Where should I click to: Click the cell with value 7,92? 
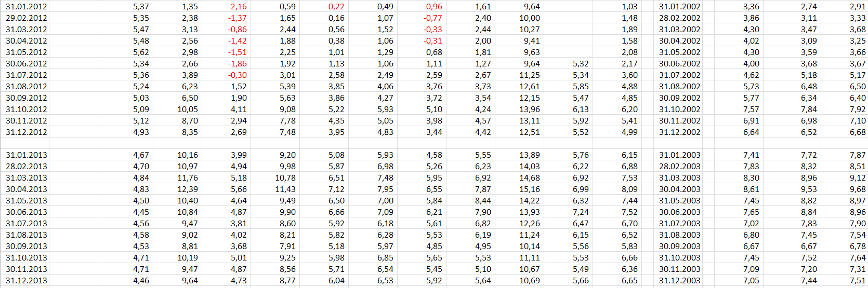858,109
